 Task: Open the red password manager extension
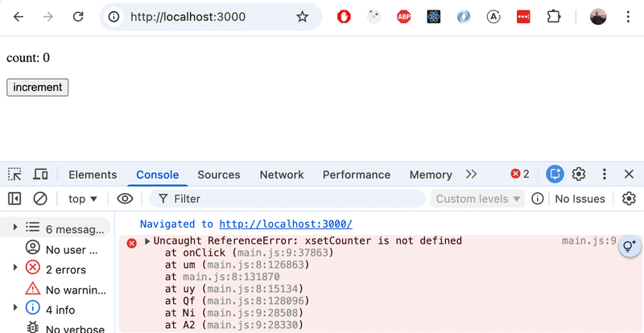click(523, 17)
